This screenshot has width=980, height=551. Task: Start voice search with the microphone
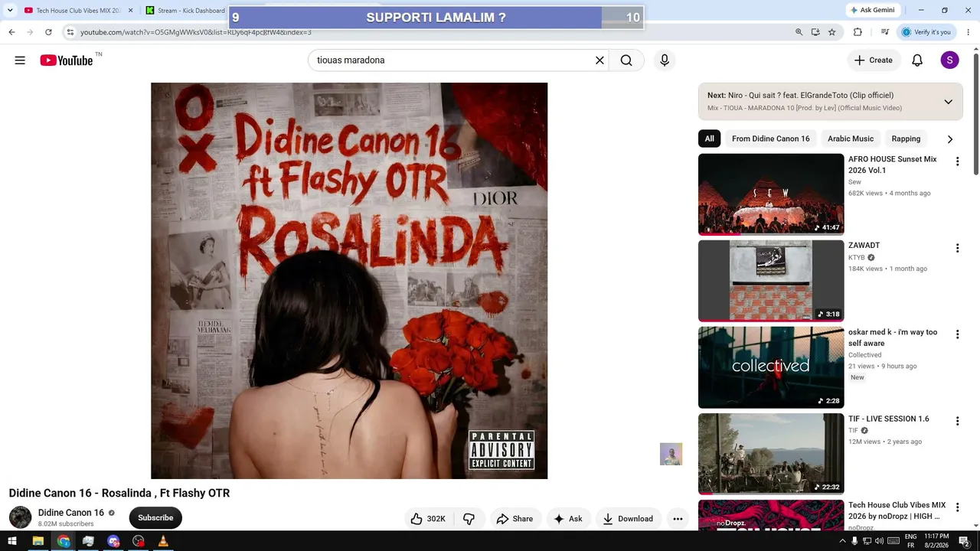665,60
